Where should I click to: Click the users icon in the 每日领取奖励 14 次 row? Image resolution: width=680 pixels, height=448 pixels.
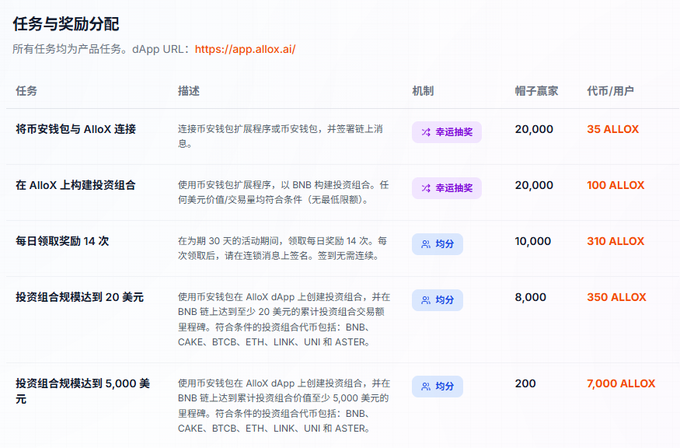click(426, 244)
